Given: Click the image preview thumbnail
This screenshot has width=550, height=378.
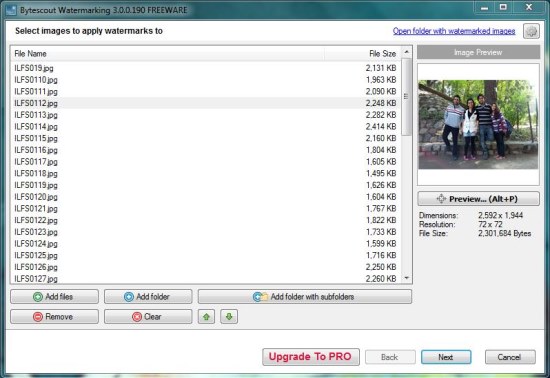Looking at the screenshot, I should click(478, 124).
